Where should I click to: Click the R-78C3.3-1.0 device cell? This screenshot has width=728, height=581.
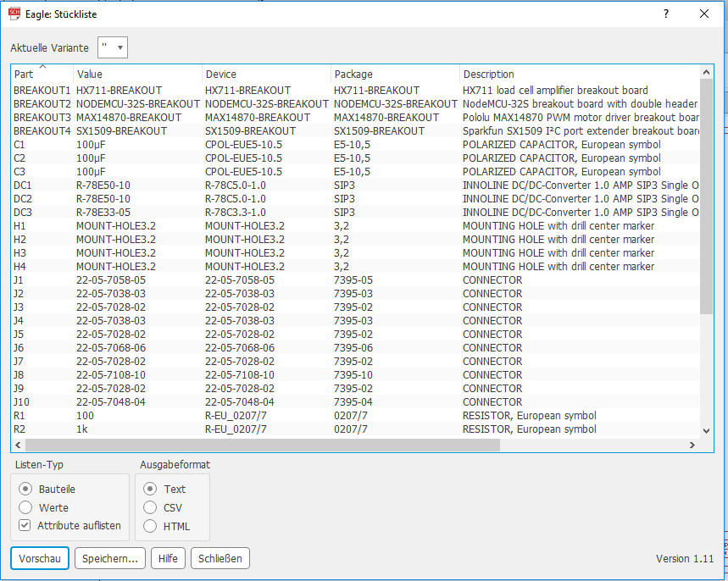[236, 212]
